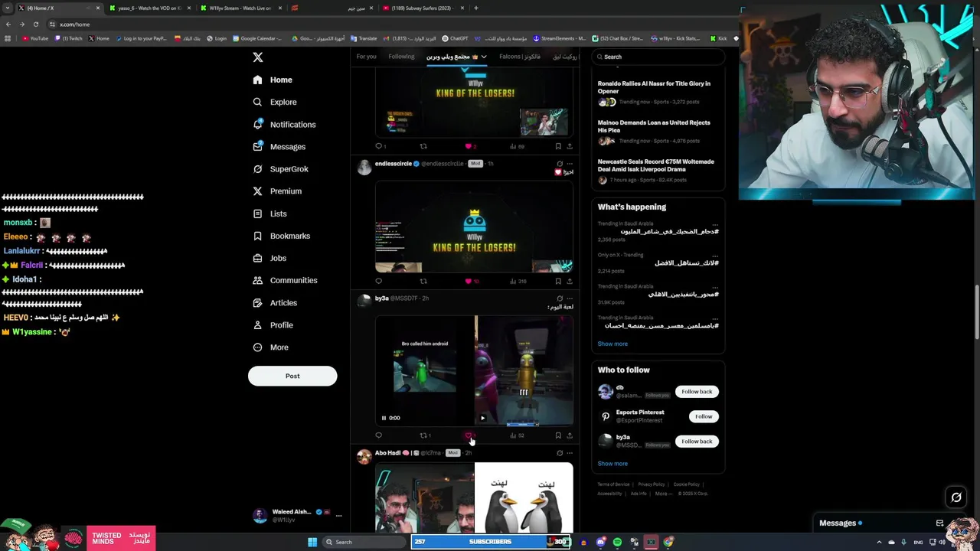Open Home in the X sidebar
Image resolution: width=980 pixels, height=551 pixels.
[x=273, y=80]
